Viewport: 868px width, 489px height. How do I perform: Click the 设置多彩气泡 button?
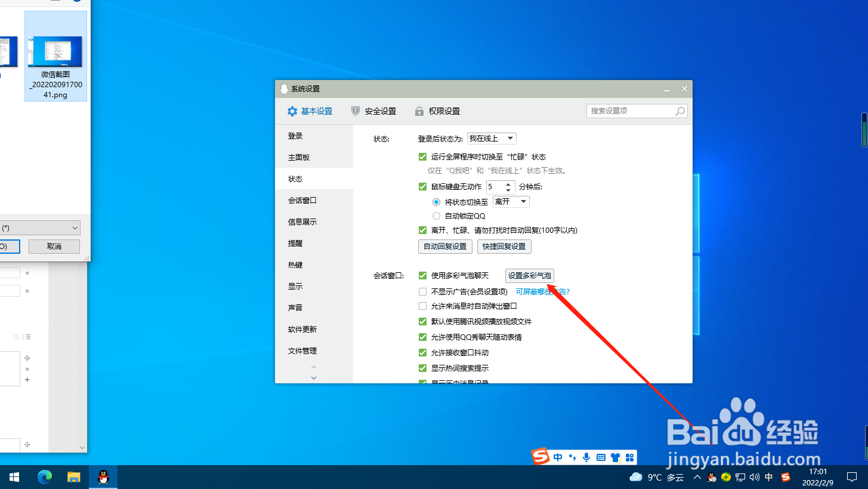(x=530, y=276)
